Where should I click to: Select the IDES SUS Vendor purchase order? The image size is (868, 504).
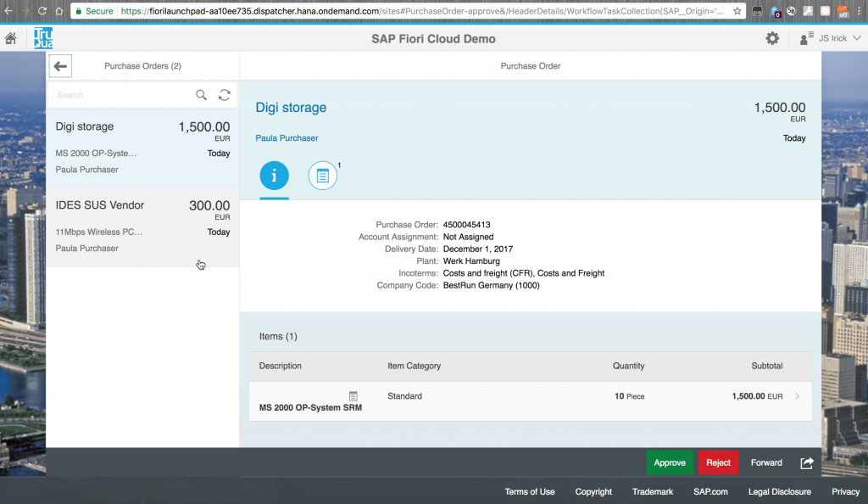point(142,227)
